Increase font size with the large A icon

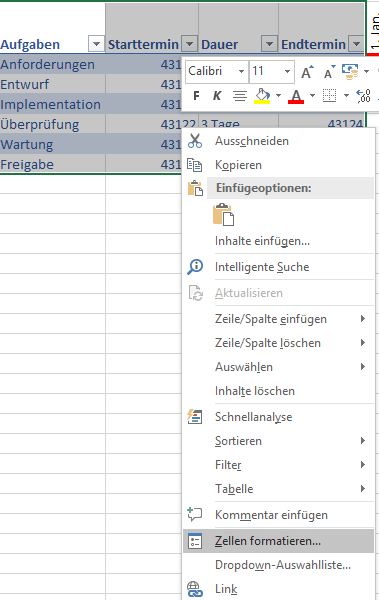307,72
